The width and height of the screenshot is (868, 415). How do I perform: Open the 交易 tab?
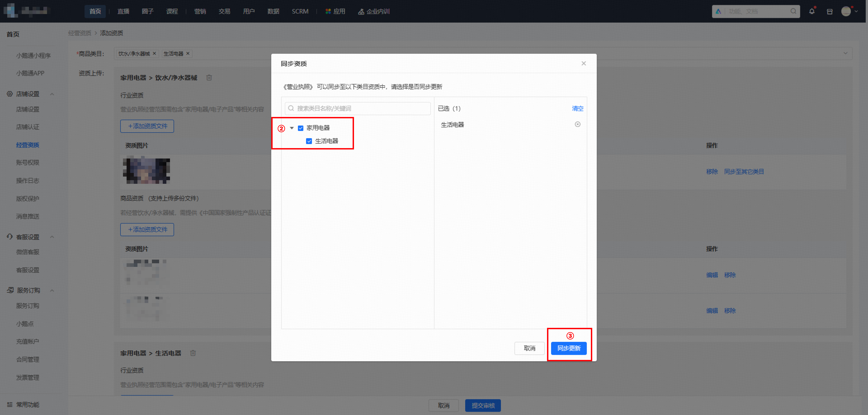pyautogui.click(x=224, y=11)
